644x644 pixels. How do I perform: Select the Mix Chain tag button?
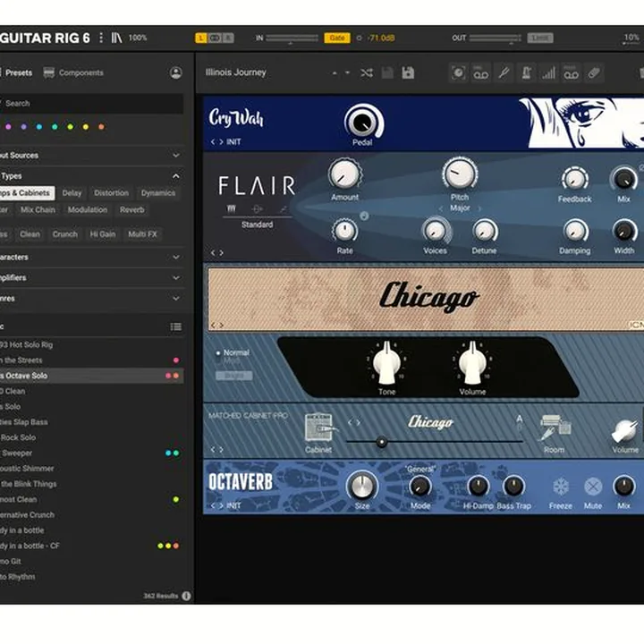coord(38,210)
